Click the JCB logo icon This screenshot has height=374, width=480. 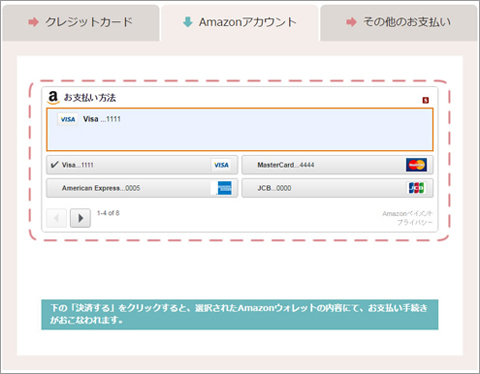tap(417, 188)
